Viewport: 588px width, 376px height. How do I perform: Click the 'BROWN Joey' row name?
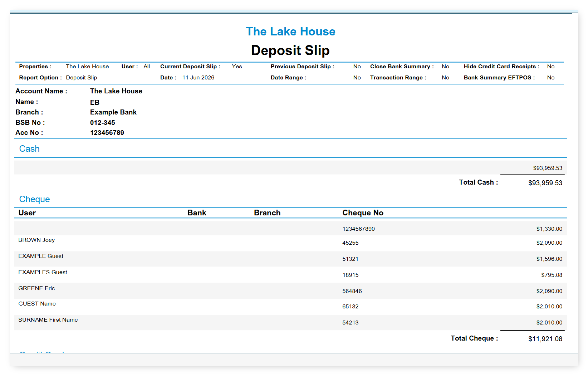[36, 240]
